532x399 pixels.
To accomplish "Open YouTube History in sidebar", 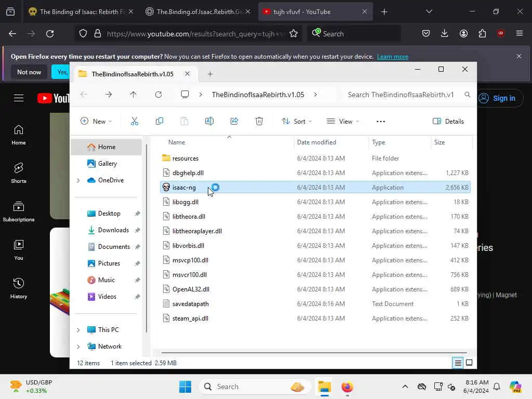I will (x=19, y=288).
